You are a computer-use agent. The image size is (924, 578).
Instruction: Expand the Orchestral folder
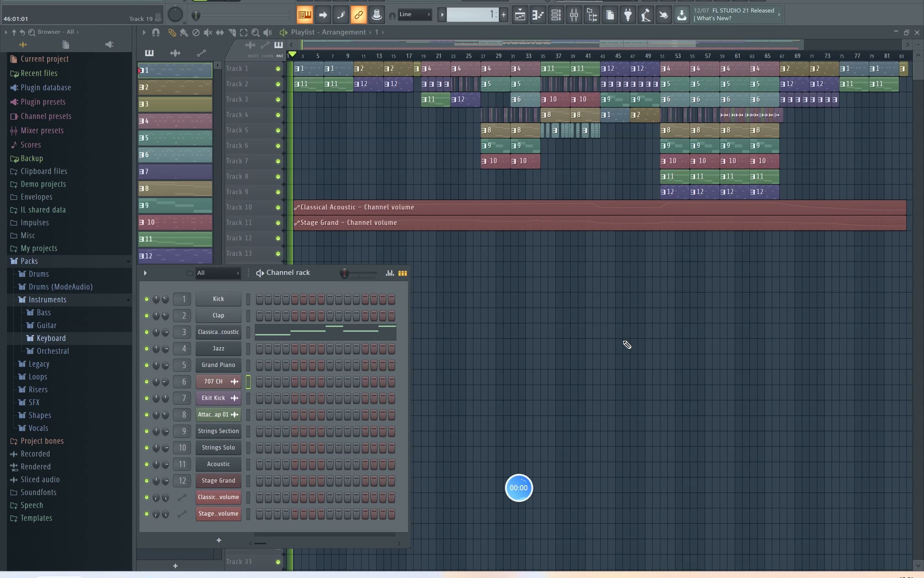pos(53,351)
